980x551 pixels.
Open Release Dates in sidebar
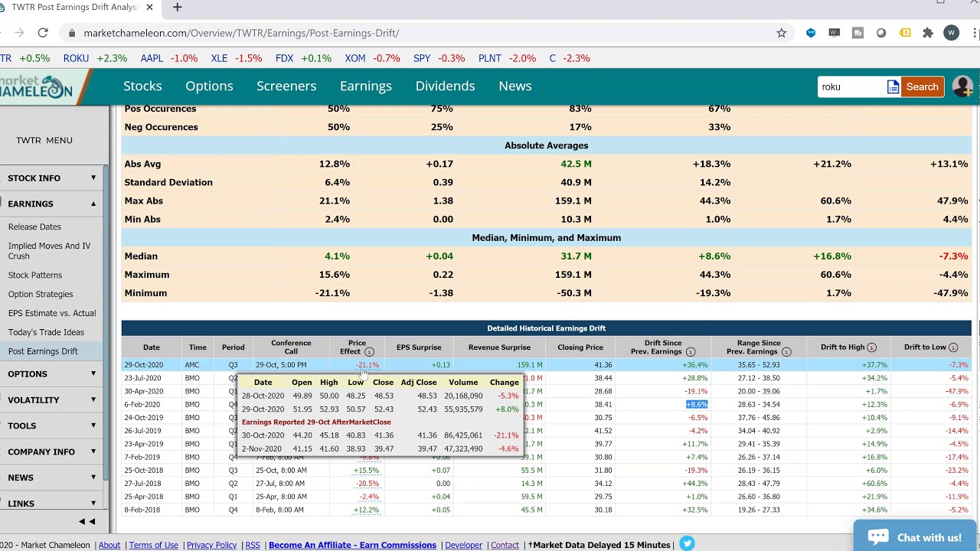34,227
